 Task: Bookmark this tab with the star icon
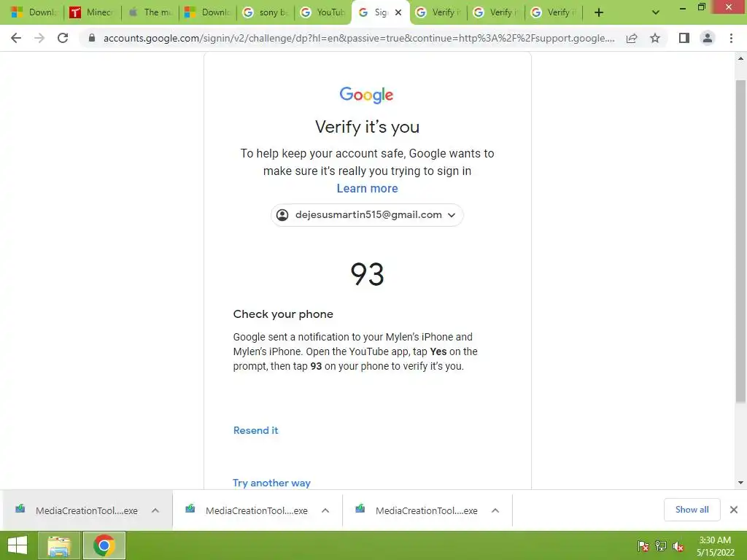pos(655,38)
